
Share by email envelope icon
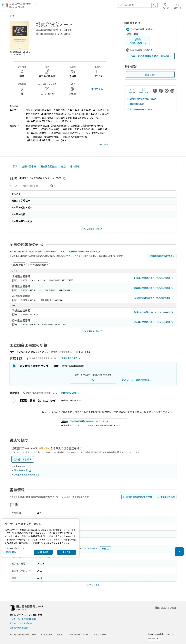[x=172, y=91]
